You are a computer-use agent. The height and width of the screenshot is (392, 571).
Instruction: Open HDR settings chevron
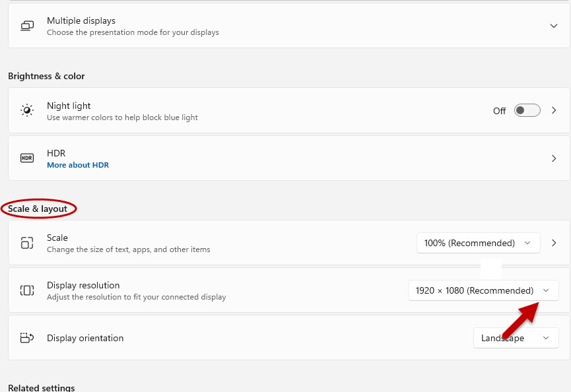(554, 158)
